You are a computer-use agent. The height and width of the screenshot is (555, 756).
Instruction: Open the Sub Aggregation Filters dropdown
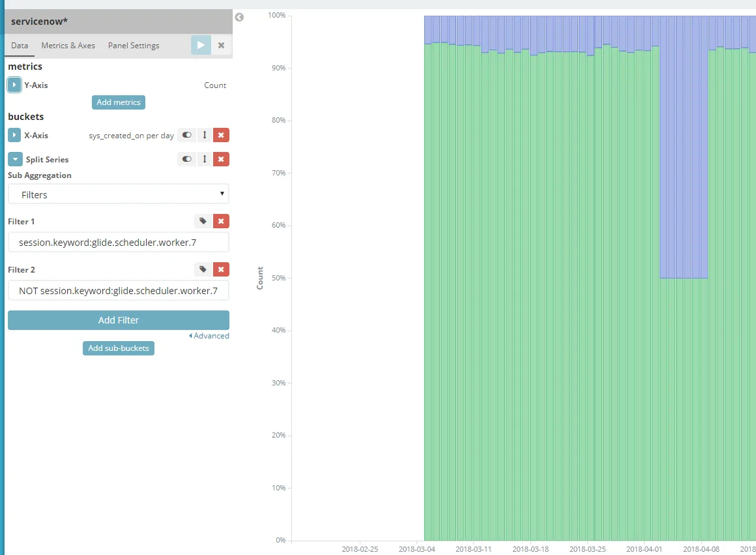click(x=119, y=194)
